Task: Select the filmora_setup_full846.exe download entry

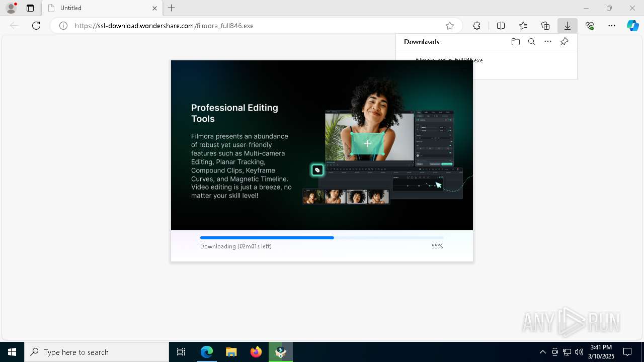Action: point(449,60)
